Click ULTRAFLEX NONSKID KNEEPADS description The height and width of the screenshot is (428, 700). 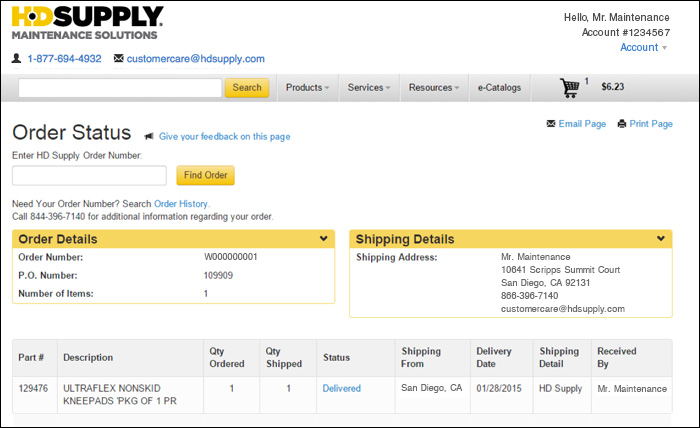coord(120,395)
